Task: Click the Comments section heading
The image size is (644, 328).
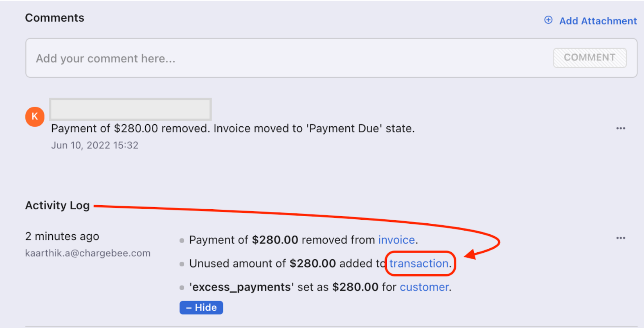Action: 55,18
